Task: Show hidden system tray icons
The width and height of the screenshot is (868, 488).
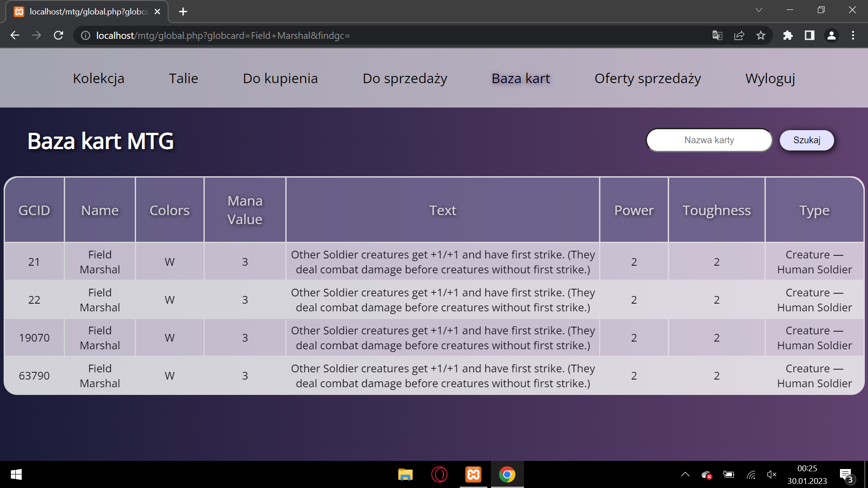Action: [685, 474]
